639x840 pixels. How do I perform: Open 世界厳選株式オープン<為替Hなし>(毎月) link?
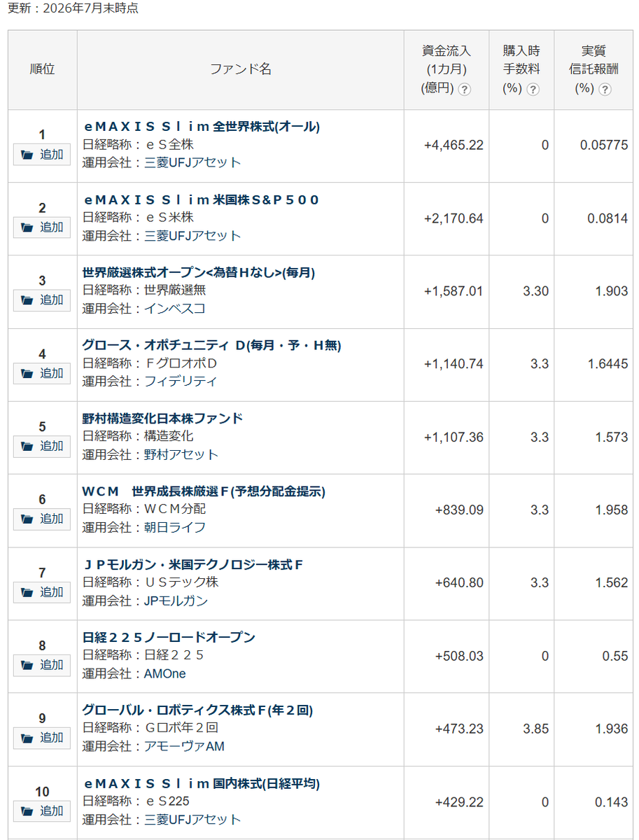tap(199, 272)
